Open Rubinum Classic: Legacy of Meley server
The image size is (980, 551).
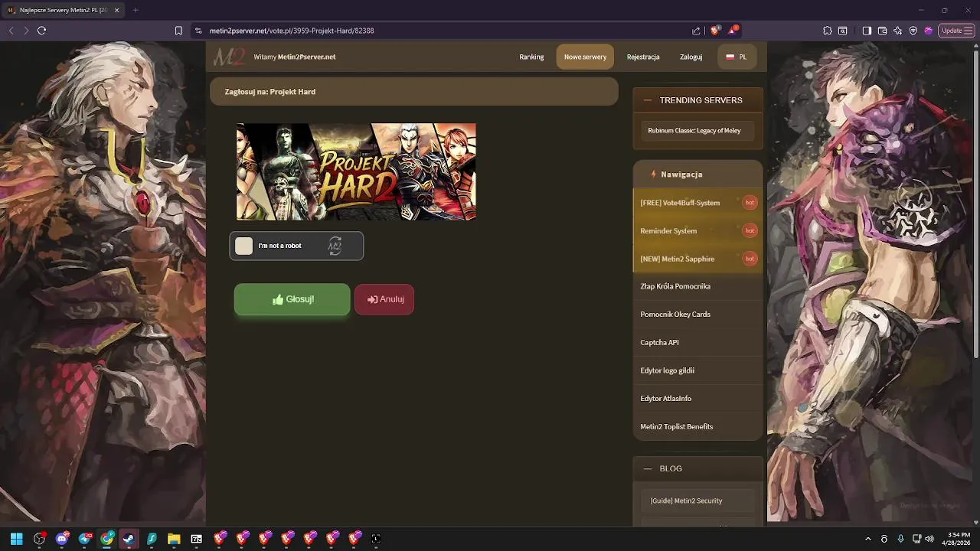pos(697,131)
